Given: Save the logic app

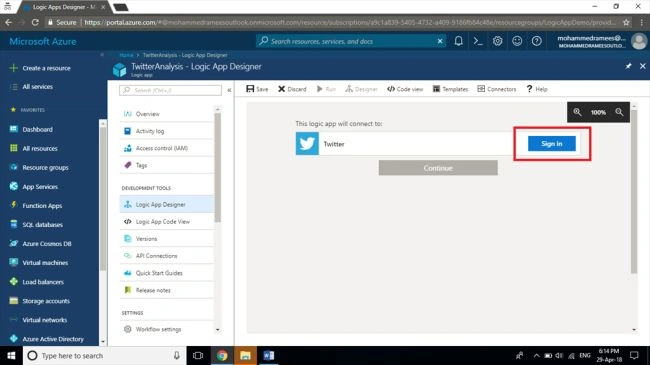Looking at the screenshot, I should tap(257, 89).
